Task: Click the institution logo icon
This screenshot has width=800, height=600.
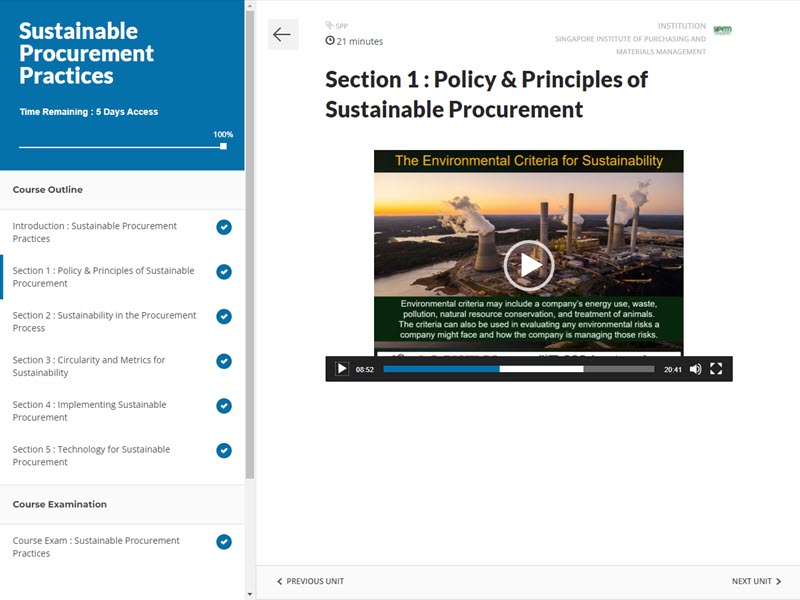Action: 722,30
